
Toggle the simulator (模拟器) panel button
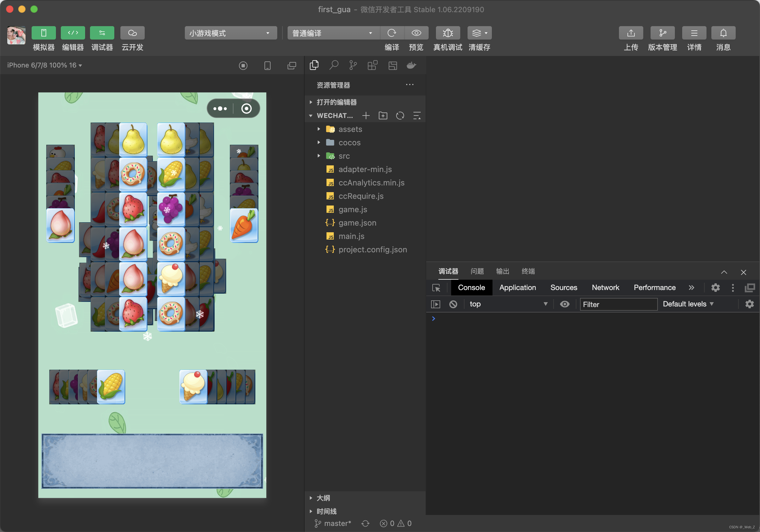coord(43,33)
